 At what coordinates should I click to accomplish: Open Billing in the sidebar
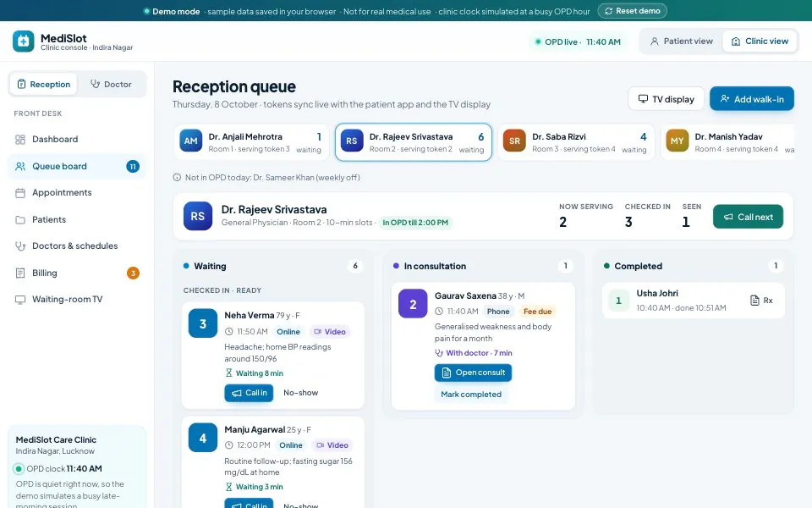coord(77,273)
